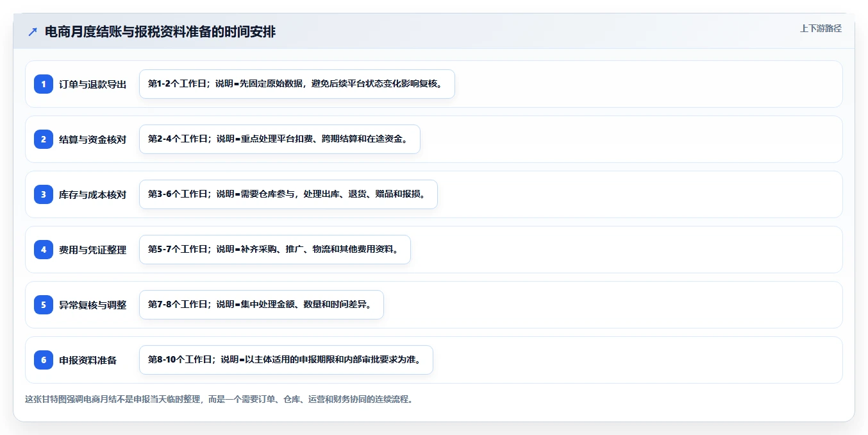Open the 第8-10个工作日 description box
Viewport: 868px width, 435px height.
click(x=286, y=360)
